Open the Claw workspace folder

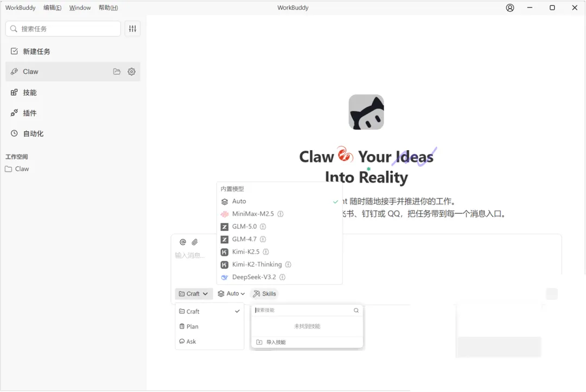tap(17, 169)
